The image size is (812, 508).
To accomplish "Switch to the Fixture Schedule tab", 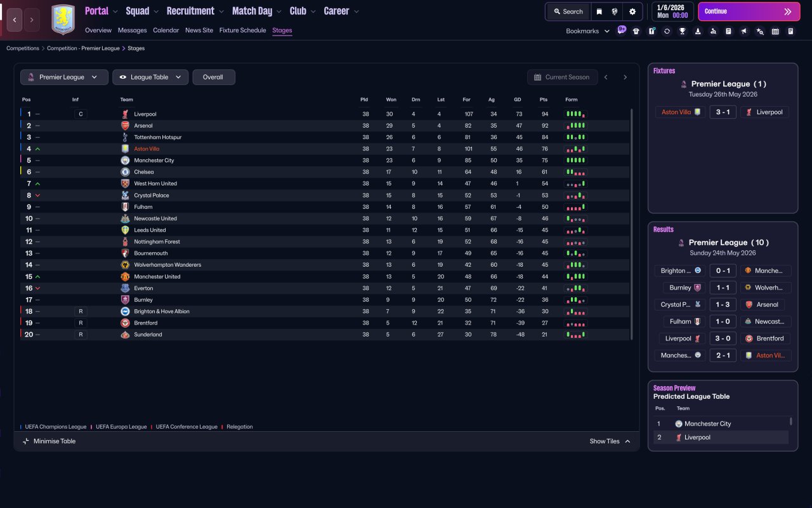I will tap(242, 30).
